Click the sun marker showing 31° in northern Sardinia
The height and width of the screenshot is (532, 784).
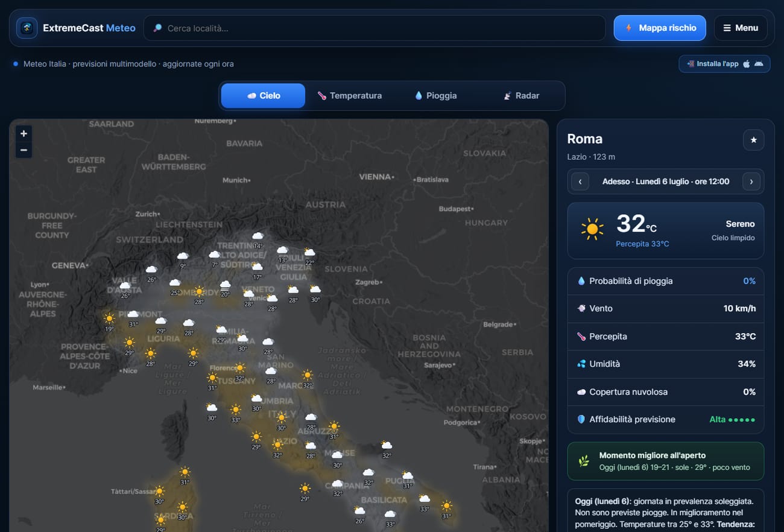point(185,475)
